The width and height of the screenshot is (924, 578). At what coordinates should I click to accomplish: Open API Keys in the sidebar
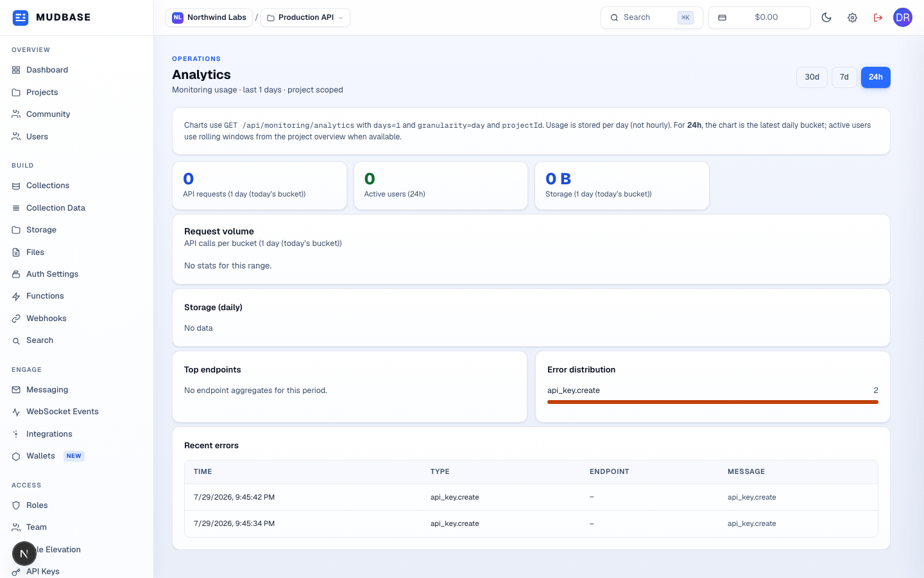pyautogui.click(x=76, y=571)
